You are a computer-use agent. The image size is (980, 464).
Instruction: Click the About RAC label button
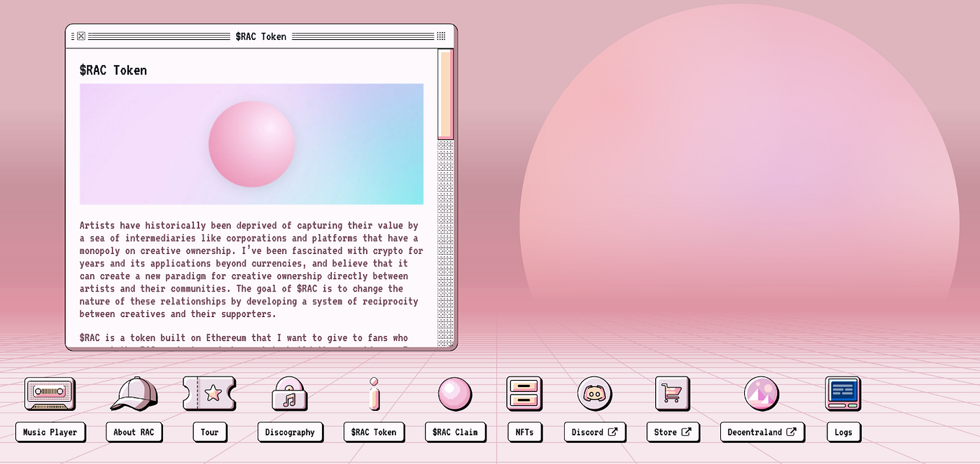click(134, 433)
